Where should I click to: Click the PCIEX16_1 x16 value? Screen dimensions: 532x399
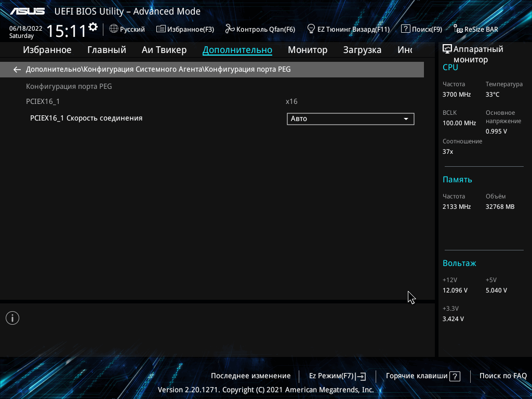[291, 101]
